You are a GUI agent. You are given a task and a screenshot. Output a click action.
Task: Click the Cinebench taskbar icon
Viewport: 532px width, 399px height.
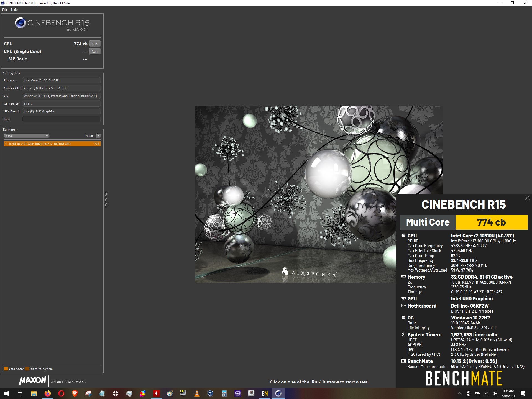(278, 393)
